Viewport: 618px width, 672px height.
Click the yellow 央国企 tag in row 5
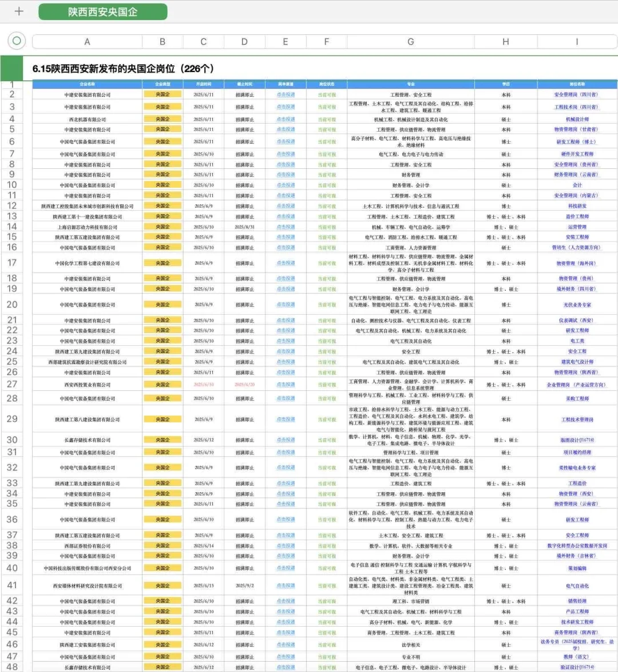click(x=162, y=129)
